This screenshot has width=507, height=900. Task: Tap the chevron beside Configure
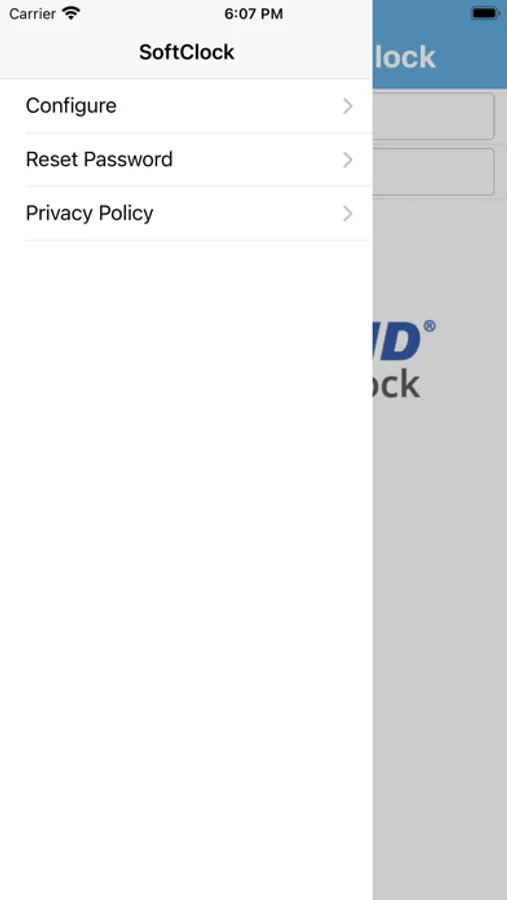(347, 106)
